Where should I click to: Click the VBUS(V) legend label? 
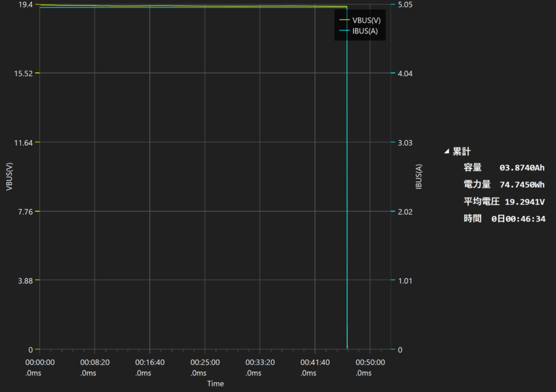[x=365, y=20]
